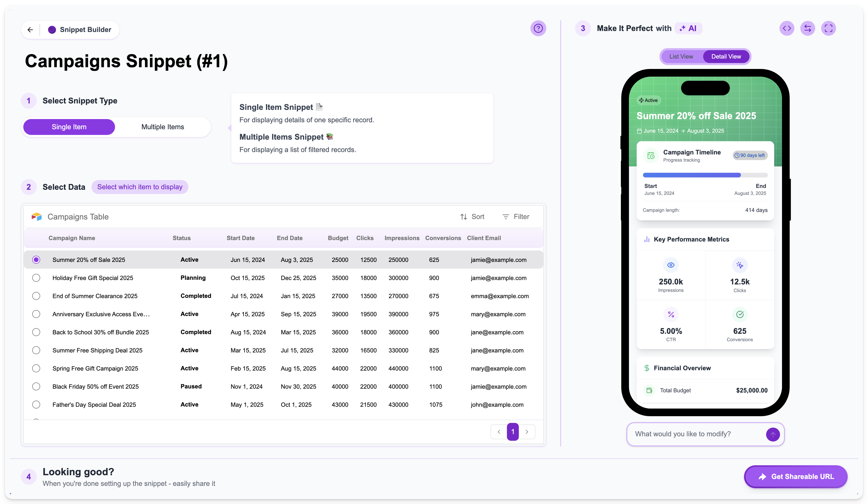Click the fullscreen expand icon

point(828,28)
